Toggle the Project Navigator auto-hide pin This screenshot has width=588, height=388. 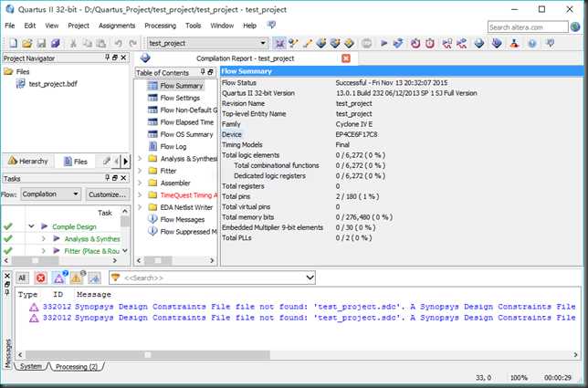[107, 58]
